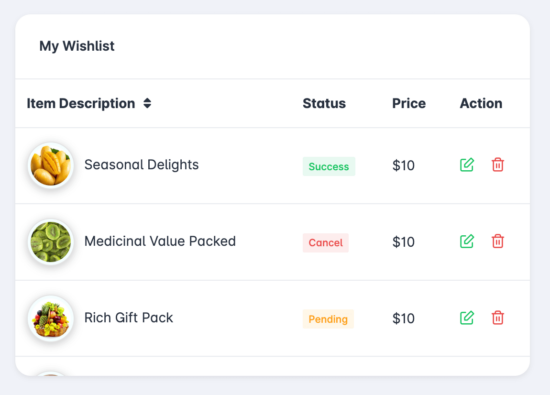Viewport: 550px width, 395px height.
Task: Delete the Rich Gift Pack item
Action: 498,318
